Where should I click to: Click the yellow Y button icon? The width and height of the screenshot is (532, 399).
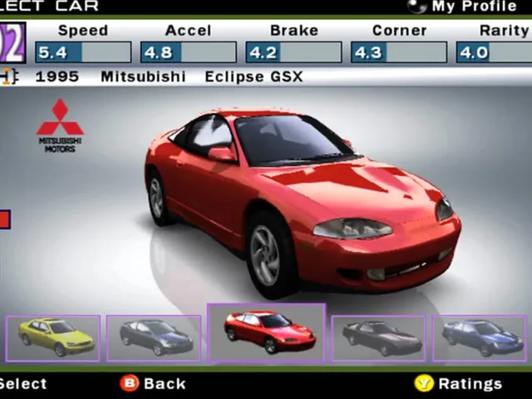pyautogui.click(x=424, y=383)
